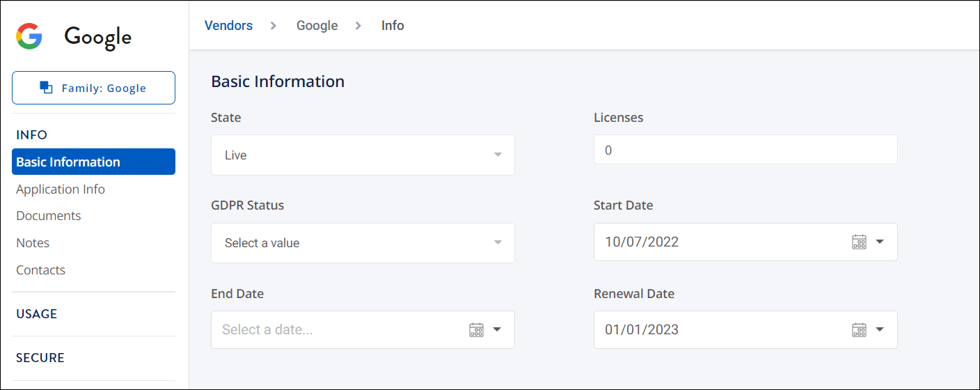The height and width of the screenshot is (390, 980).
Task: Select the Basic Information sidebar item
Action: (x=93, y=162)
